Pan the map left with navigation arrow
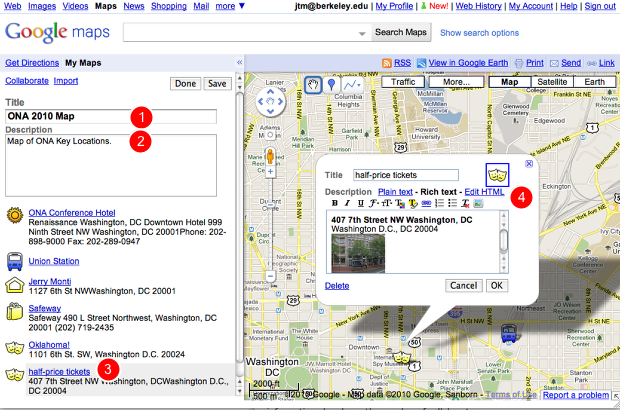 (261, 102)
